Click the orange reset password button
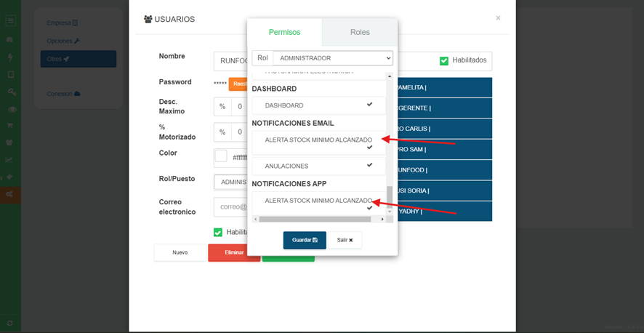 tap(238, 84)
